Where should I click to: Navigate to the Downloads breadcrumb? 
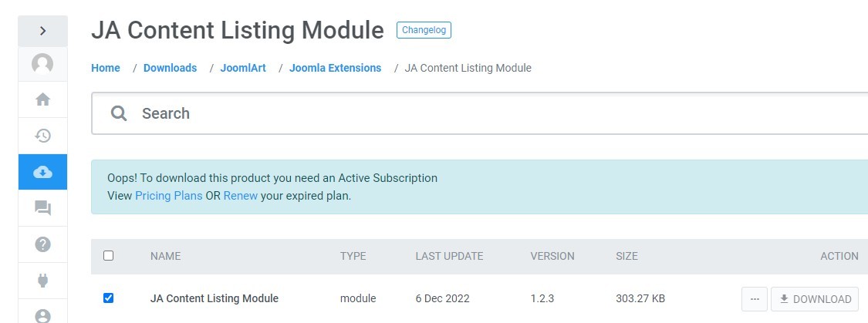170,68
